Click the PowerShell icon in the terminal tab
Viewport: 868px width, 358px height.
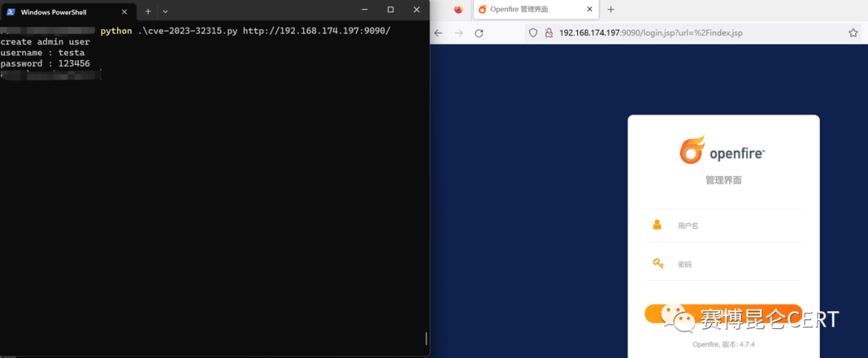coord(10,11)
